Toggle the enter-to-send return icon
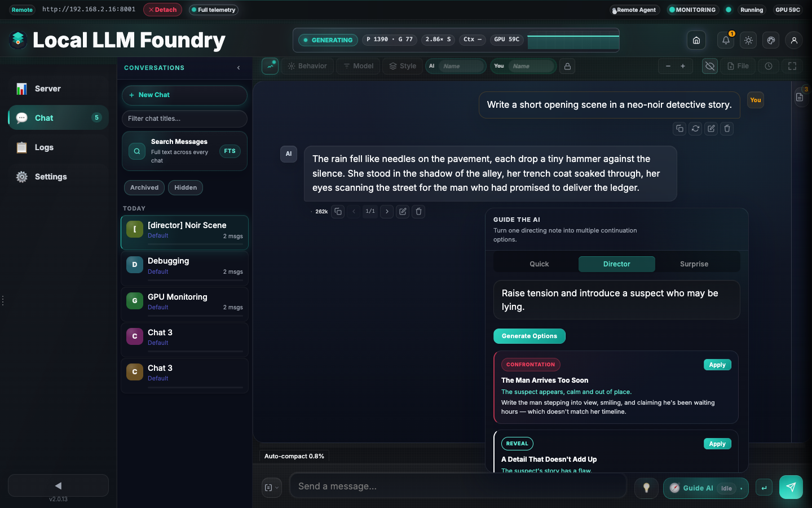The width and height of the screenshot is (812, 508). pos(764,488)
